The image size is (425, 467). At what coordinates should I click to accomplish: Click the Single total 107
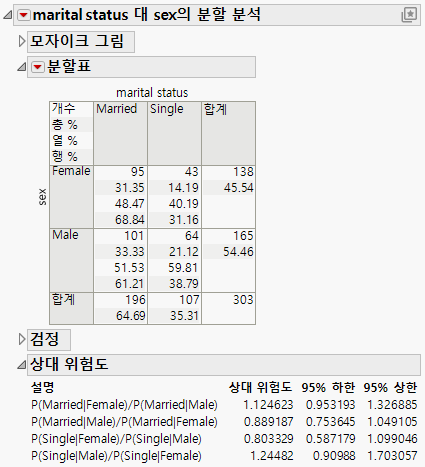tap(189, 300)
